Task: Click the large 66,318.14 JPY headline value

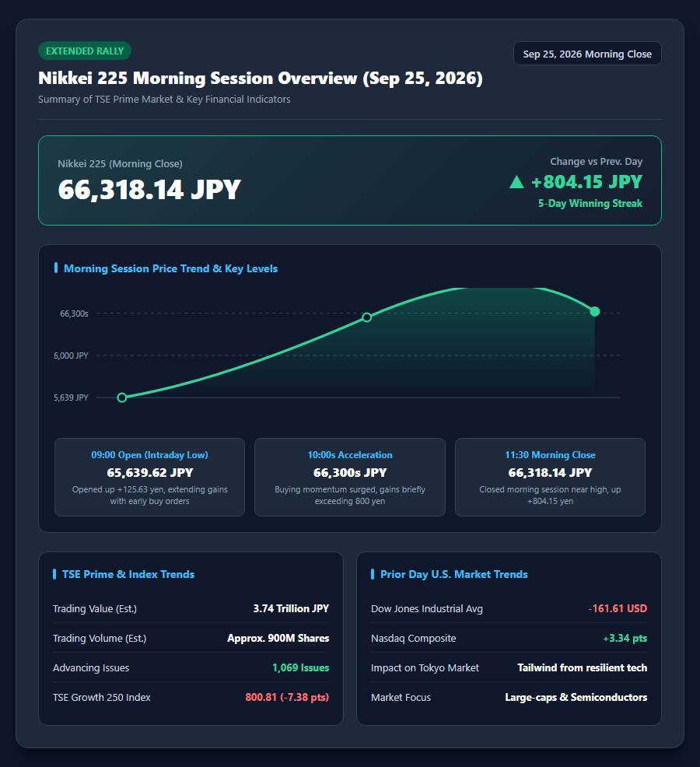Action: click(x=149, y=190)
